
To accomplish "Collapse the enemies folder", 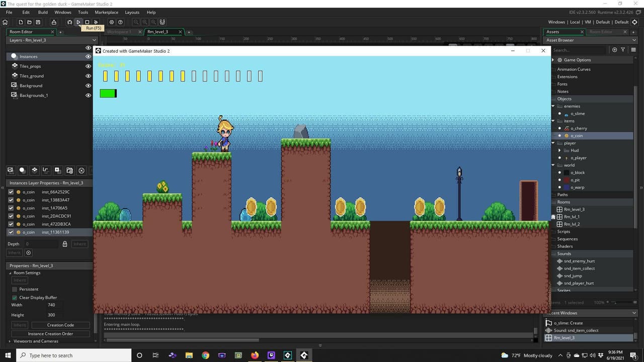I will pos(553,106).
